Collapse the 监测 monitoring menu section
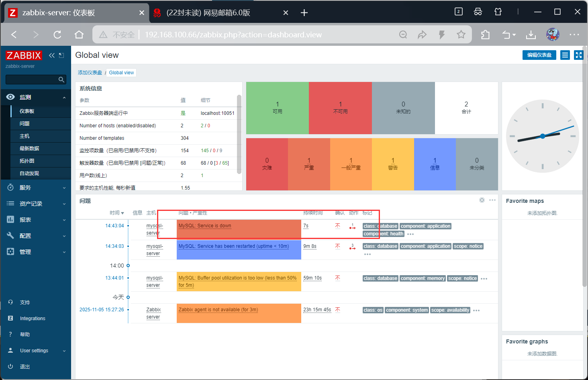Screen dimensions: 588x380 point(36,97)
